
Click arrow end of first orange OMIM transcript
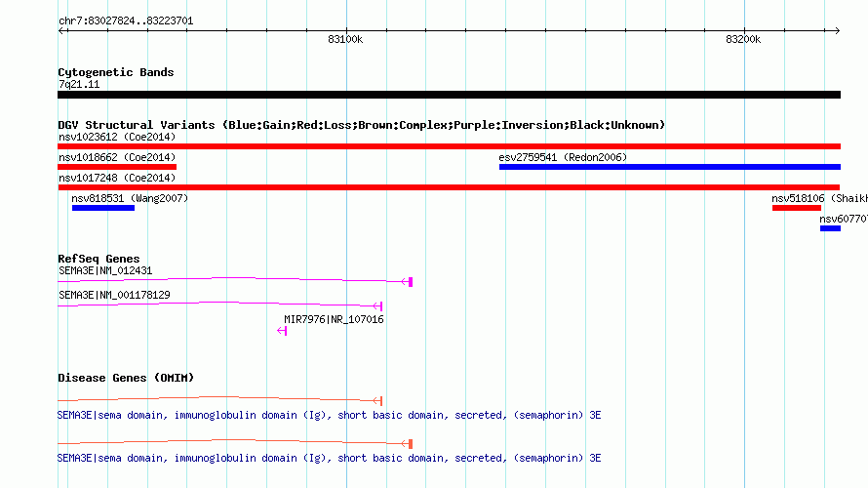[377, 400]
